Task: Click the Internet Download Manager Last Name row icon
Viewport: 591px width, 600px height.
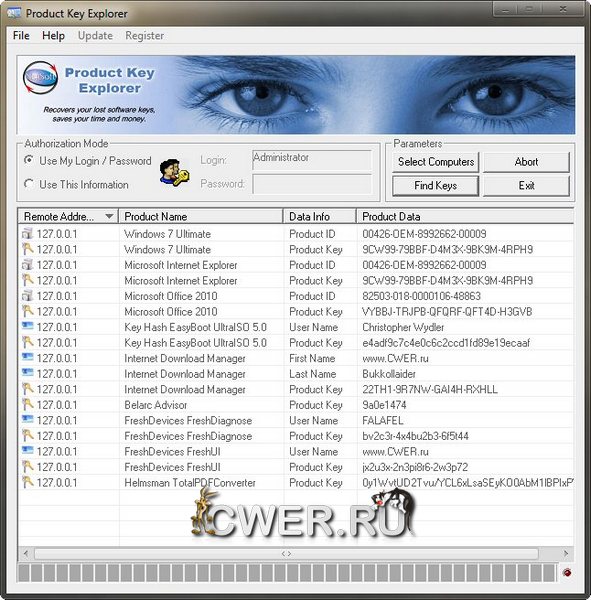Action: [x=28, y=373]
